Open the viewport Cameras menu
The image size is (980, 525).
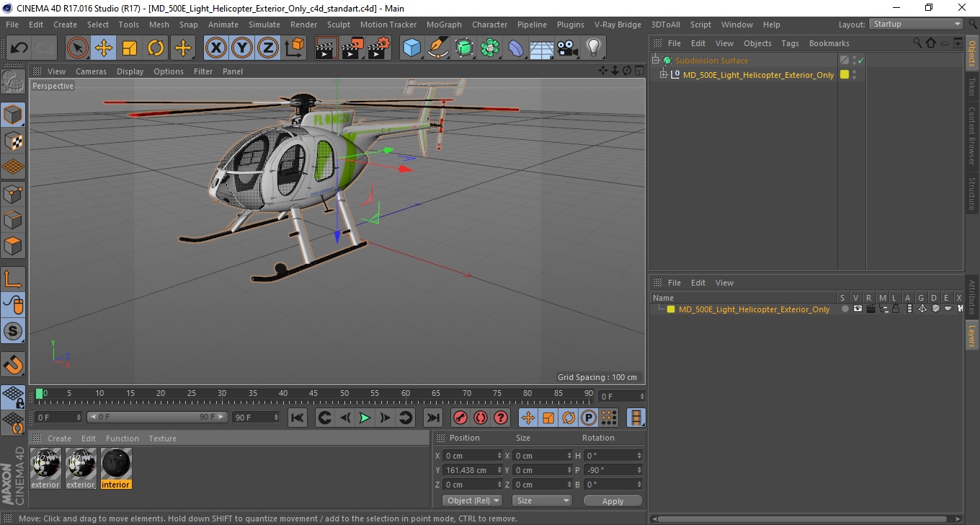click(x=91, y=71)
